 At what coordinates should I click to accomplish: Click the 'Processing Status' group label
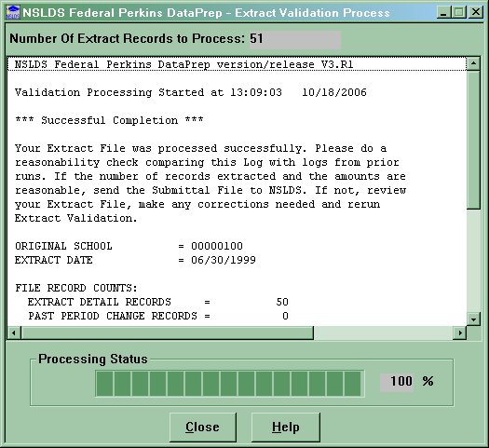(x=93, y=359)
